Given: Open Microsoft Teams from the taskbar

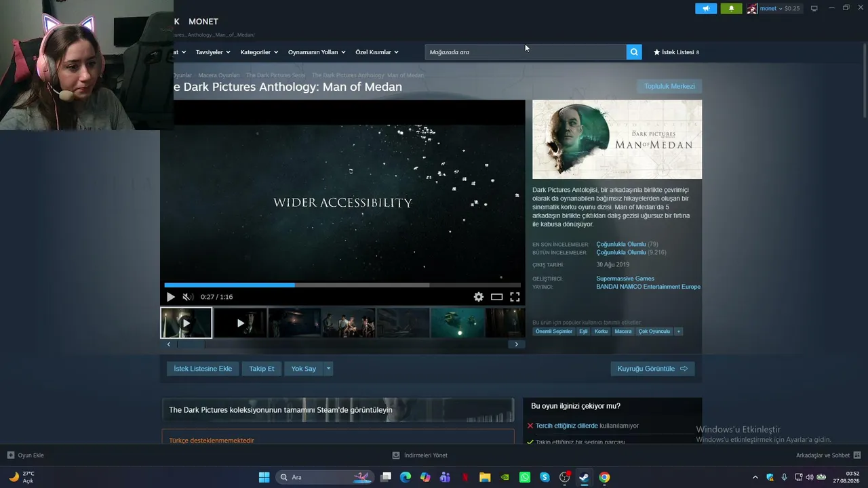Looking at the screenshot, I should [445, 477].
